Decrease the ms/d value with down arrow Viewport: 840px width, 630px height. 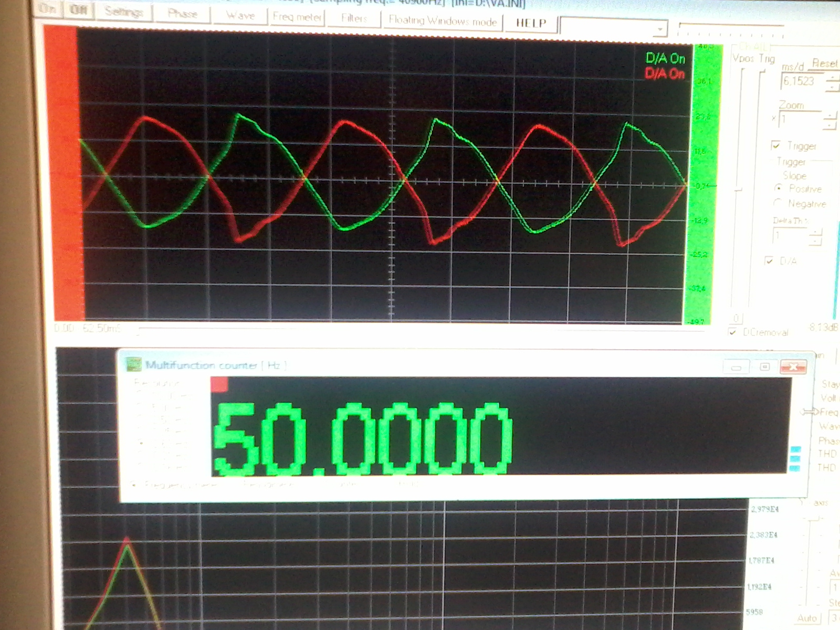pyautogui.click(x=833, y=88)
